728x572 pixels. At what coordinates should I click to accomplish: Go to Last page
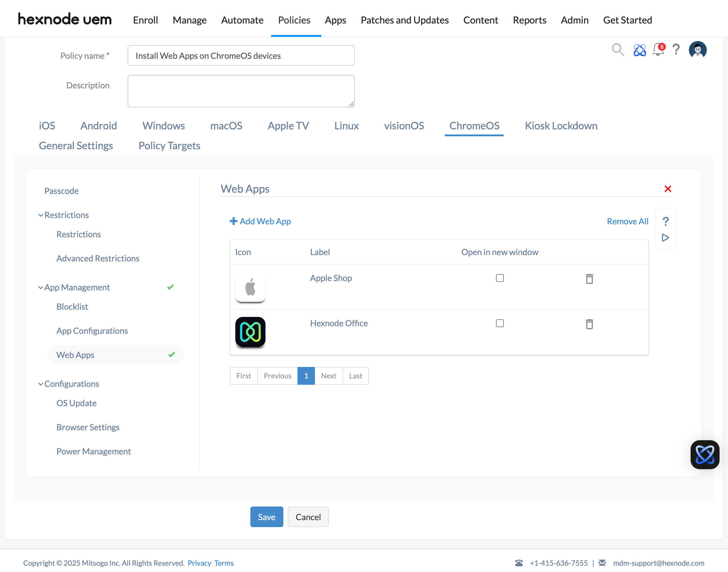pos(355,376)
